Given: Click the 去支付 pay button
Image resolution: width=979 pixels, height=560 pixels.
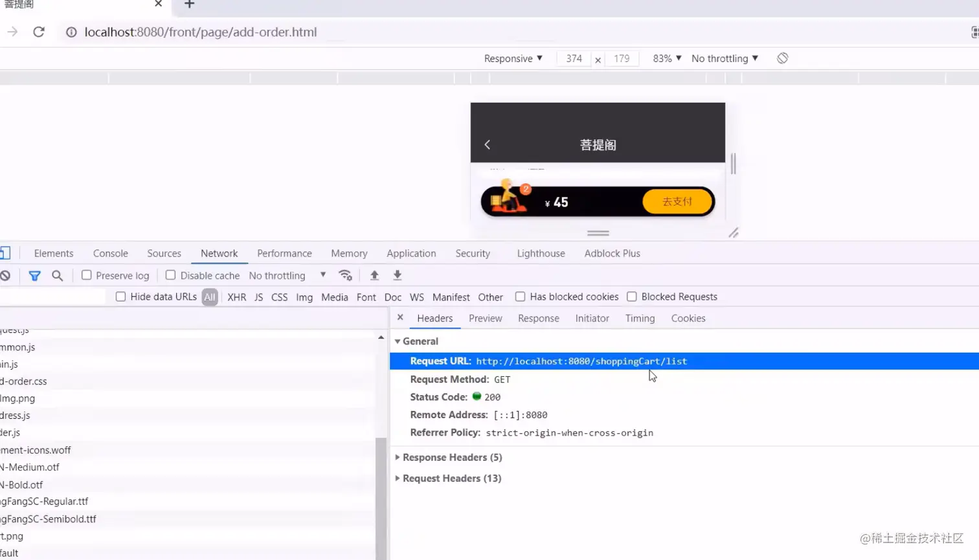Looking at the screenshot, I should [x=677, y=201].
